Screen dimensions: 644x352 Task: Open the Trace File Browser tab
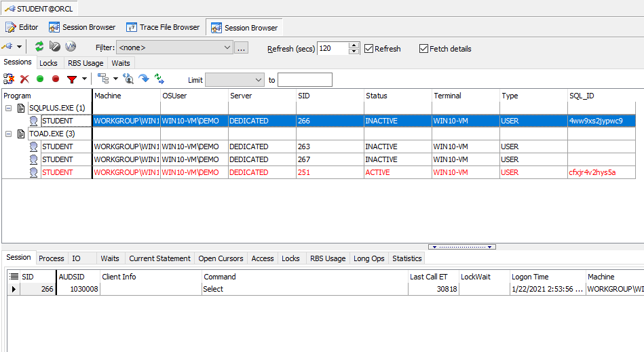click(x=163, y=27)
